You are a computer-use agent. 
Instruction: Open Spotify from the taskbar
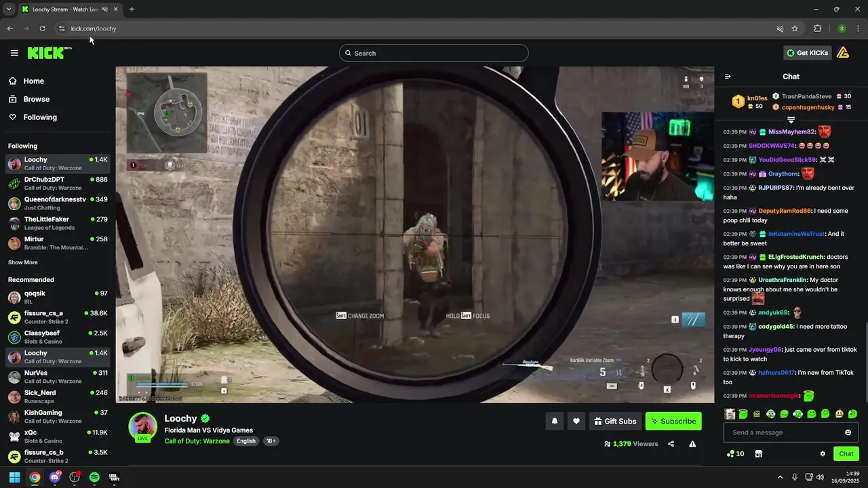[94, 477]
